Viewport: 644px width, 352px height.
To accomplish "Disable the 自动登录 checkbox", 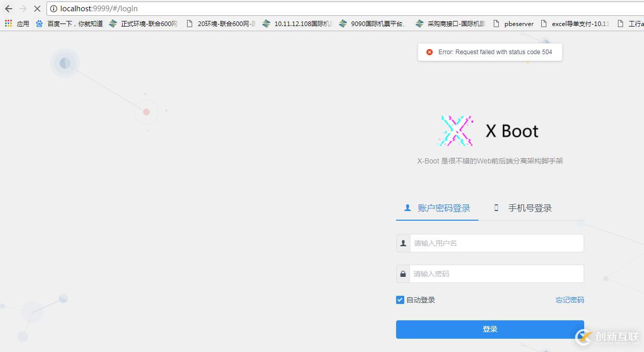I will [x=400, y=299].
